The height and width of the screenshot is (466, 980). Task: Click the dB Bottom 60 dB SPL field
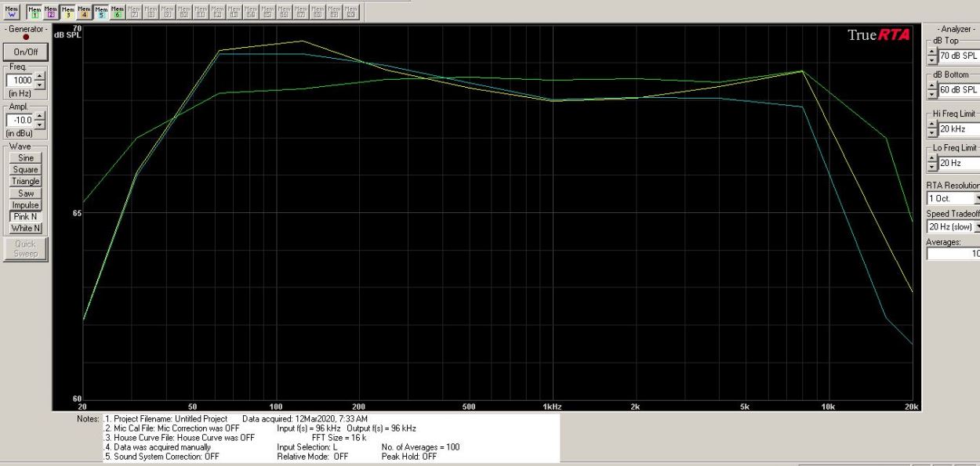tap(959, 90)
